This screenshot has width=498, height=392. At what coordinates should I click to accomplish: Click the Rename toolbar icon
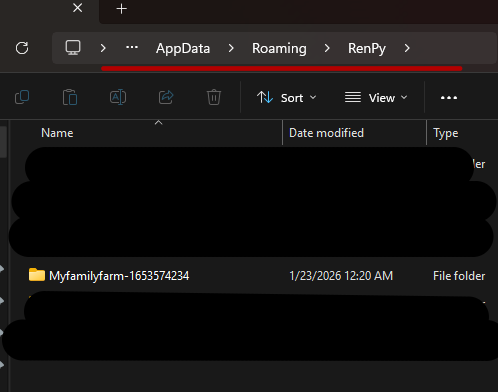tap(118, 97)
